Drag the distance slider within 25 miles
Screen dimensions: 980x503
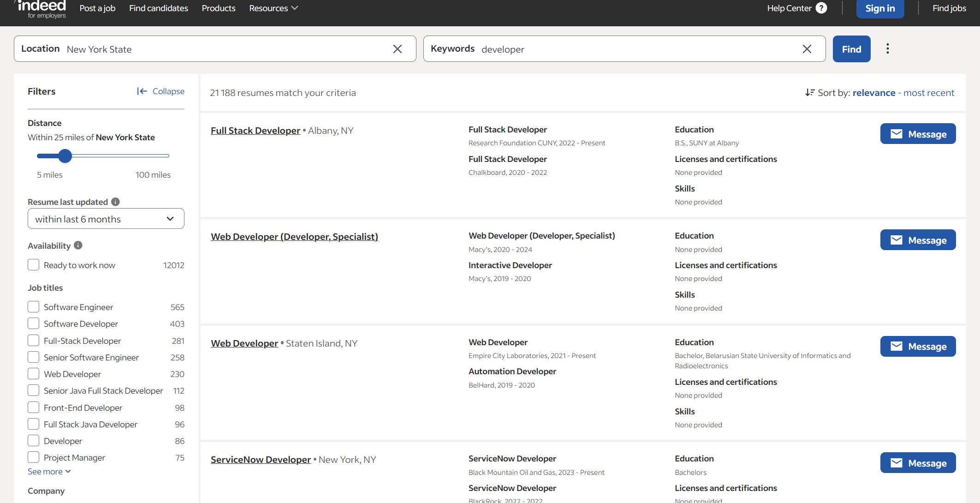[x=64, y=155]
